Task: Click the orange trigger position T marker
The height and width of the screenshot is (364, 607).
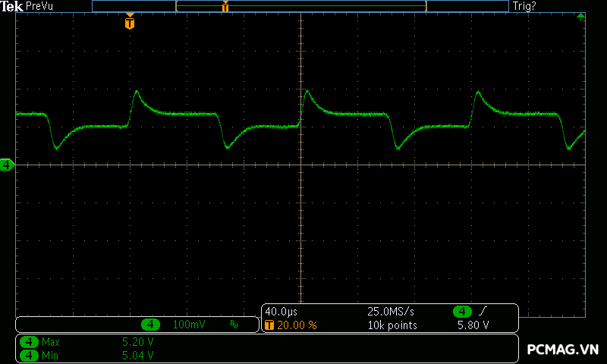Action: pos(130,23)
